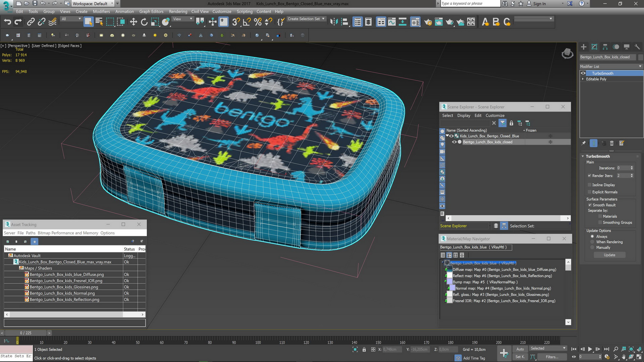Open the Graph Editors menu
Screen dimensions: 644x362
pyautogui.click(x=151, y=11)
